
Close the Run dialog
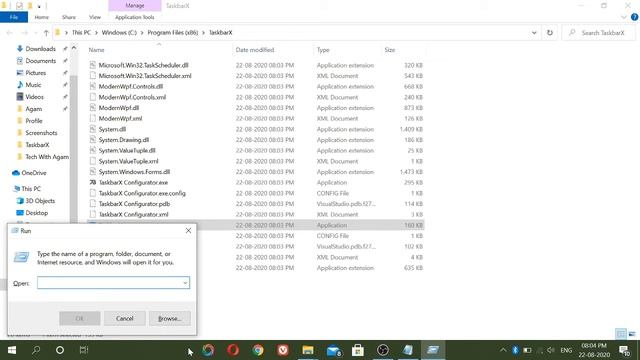pos(188,231)
